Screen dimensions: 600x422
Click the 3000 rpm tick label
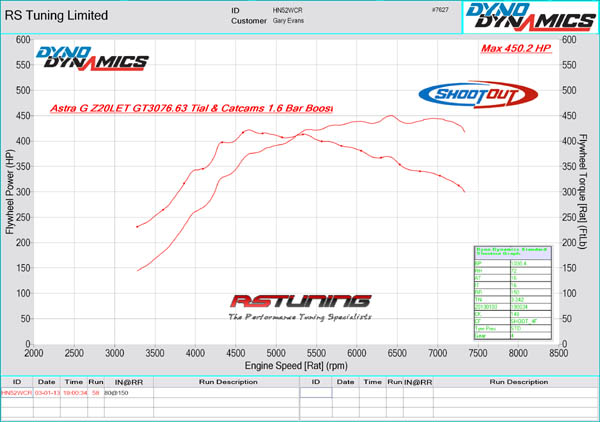114,353
